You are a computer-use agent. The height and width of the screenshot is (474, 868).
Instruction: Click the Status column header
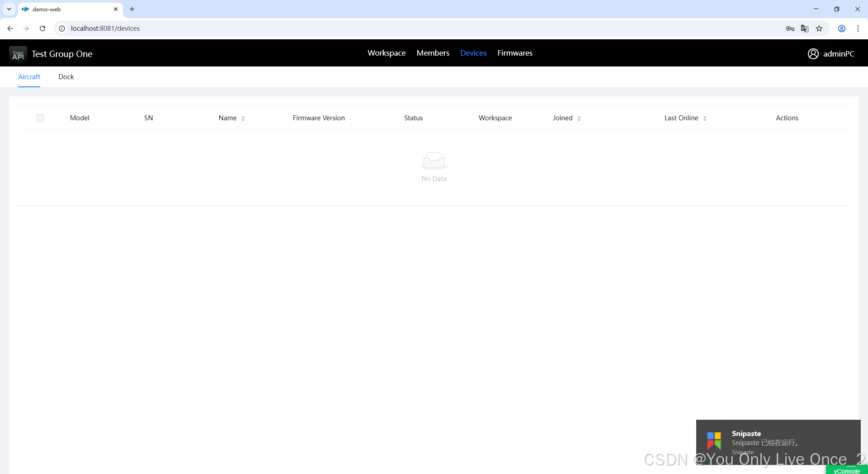[x=413, y=118]
